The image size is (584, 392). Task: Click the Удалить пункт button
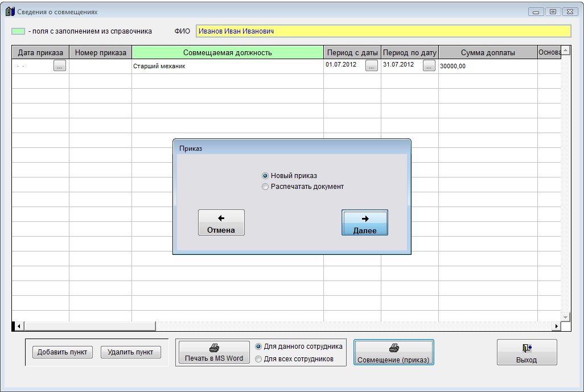(x=131, y=352)
